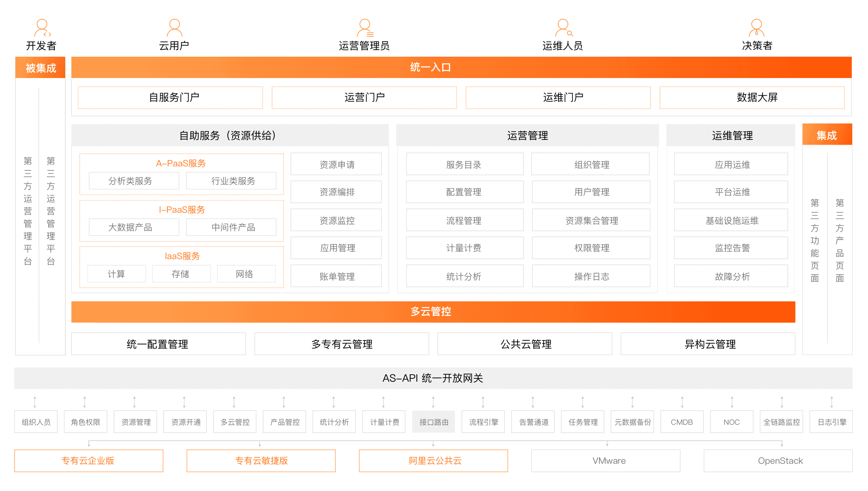Viewport: 868px width, 491px height.
Task: Click the cloud user (云用户) icon
Action: [x=174, y=28]
